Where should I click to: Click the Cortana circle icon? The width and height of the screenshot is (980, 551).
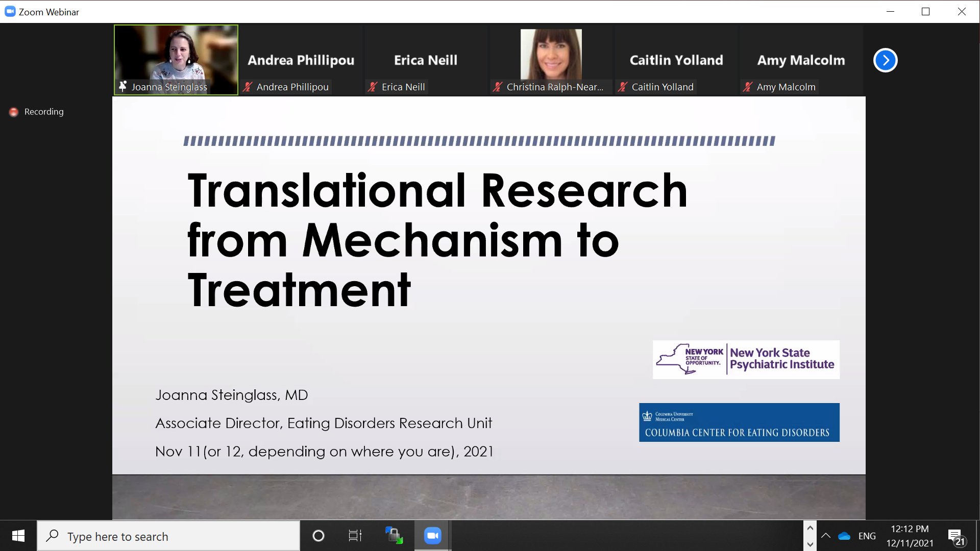(x=318, y=536)
